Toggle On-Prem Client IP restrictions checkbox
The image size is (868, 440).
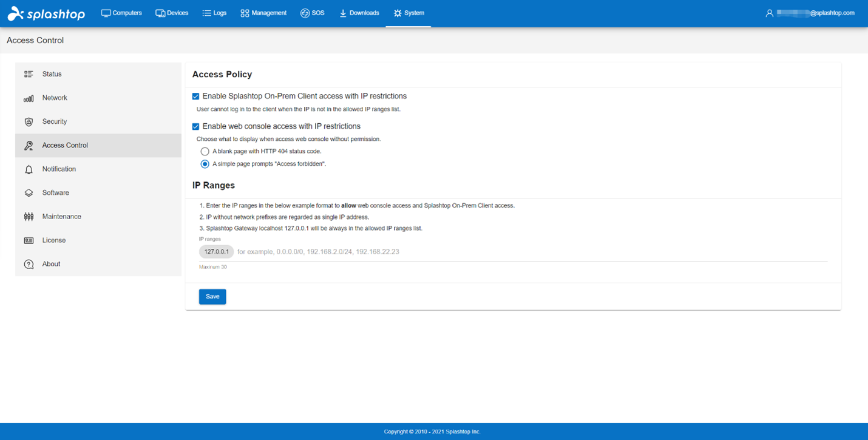coord(195,96)
